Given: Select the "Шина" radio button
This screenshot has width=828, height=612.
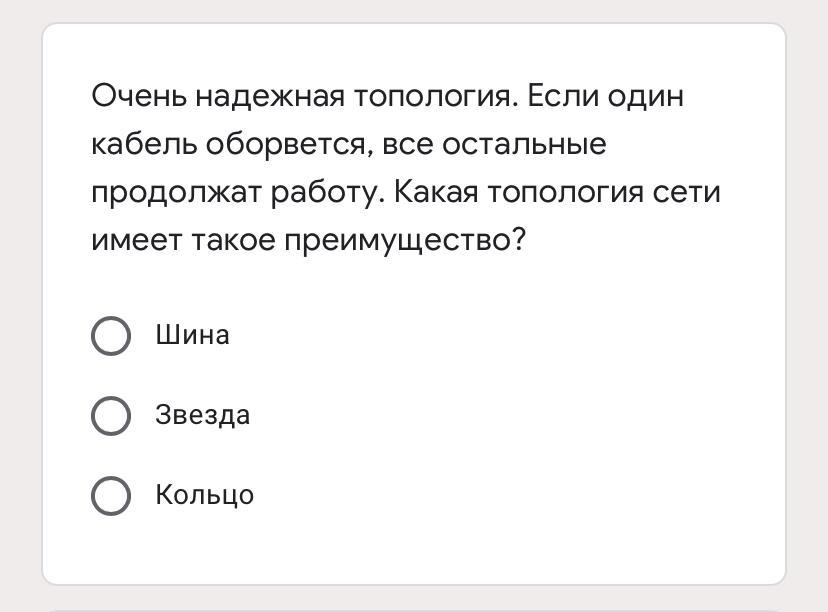Looking at the screenshot, I should point(111,336).
